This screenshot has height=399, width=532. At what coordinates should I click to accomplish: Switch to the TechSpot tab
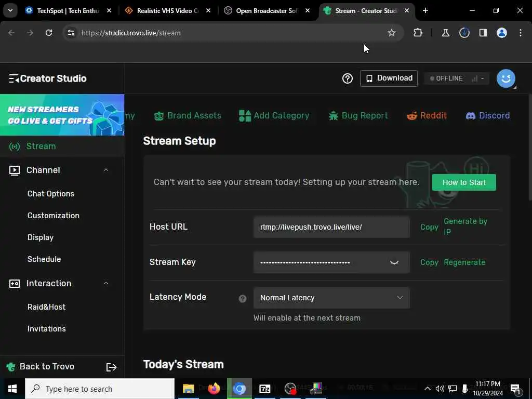pos(68,11)
